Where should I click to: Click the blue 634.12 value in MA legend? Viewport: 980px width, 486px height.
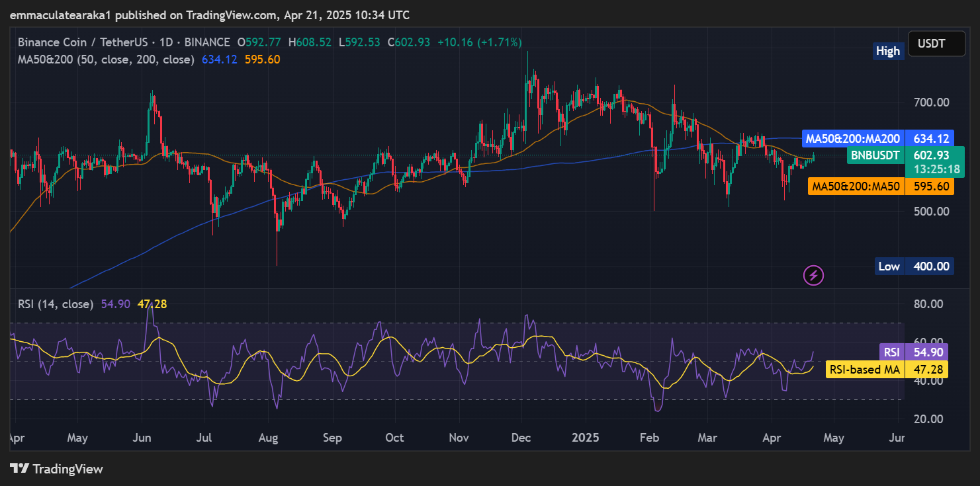220,60
